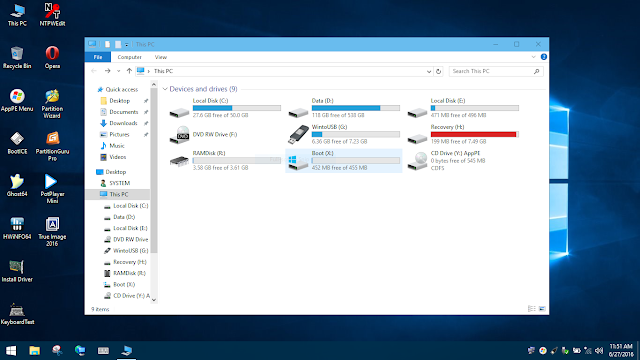Select True Image 2016 desktop icon
The height and width of the screenshot is (360, 640).
[52, 232]
